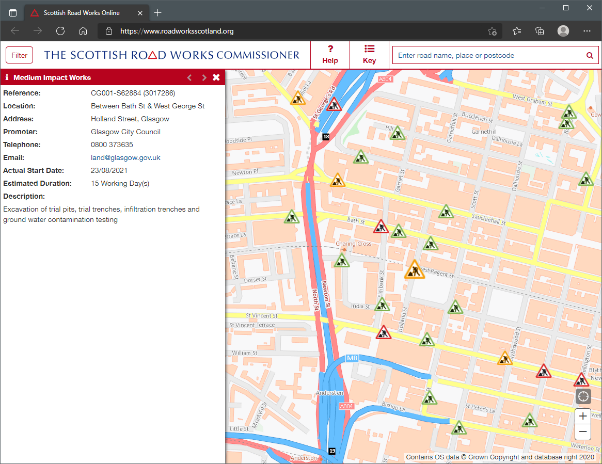Image resolution: width=602 pixels, height=464 pixels.
Task: Focus the road name search field
Action: pyautogui.click(x=488, y=55)
